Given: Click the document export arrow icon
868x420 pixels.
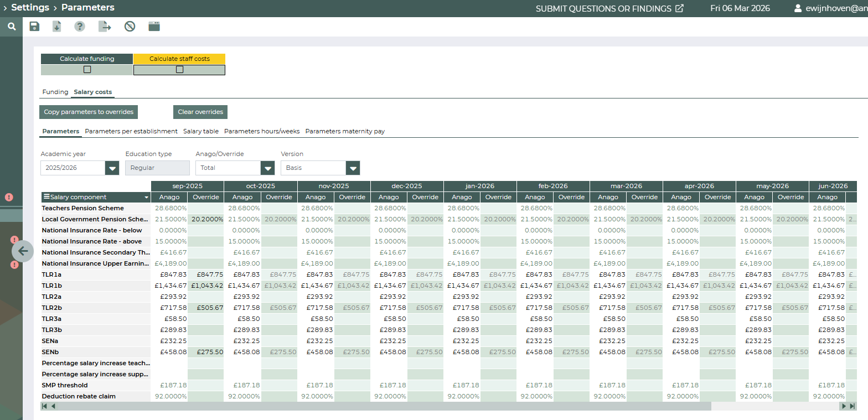Looking at the screenshot, I should point(105,27).
